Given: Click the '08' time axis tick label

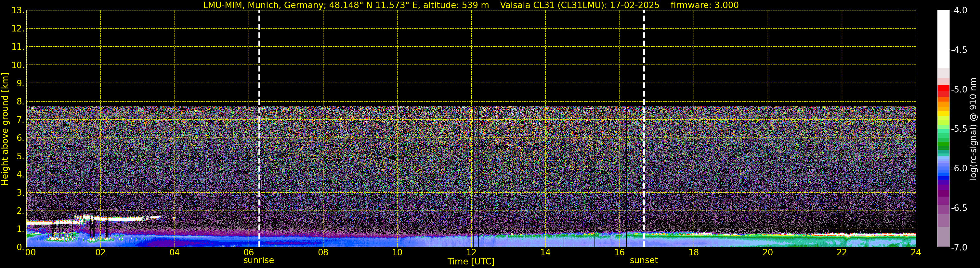Looking at the screenshot, I should coord(323,252).
